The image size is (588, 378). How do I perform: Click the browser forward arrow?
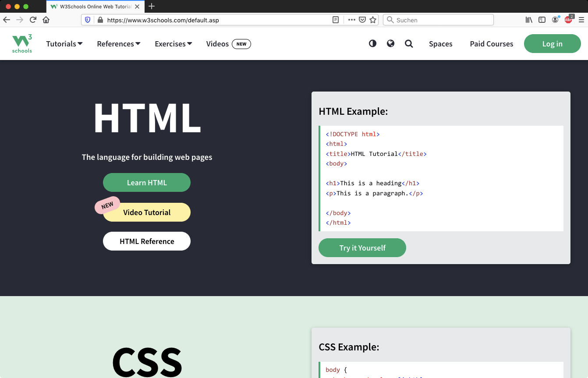20,20
